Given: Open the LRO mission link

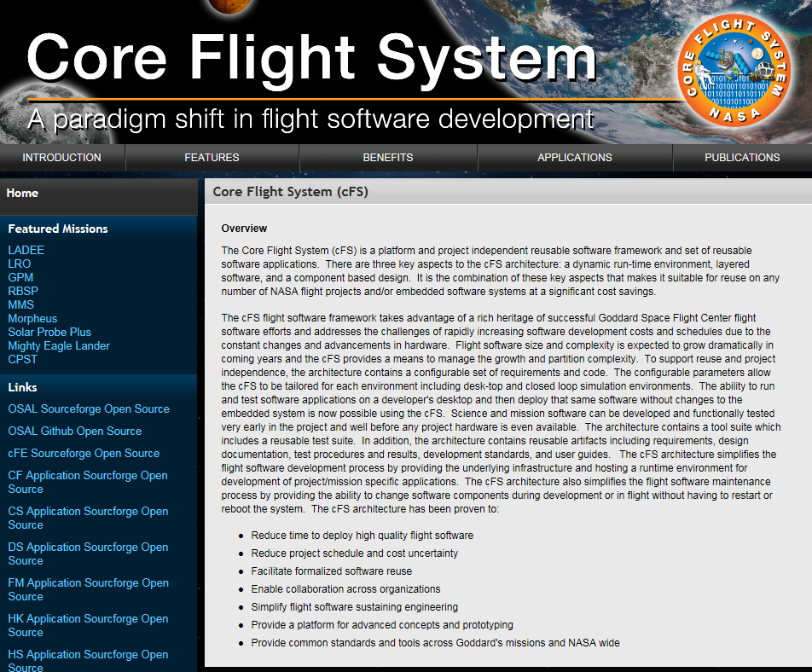Looking at the screenshot, I should [19, 264].
